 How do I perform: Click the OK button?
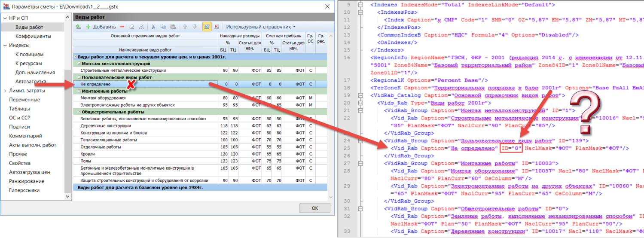click(314, 208)
